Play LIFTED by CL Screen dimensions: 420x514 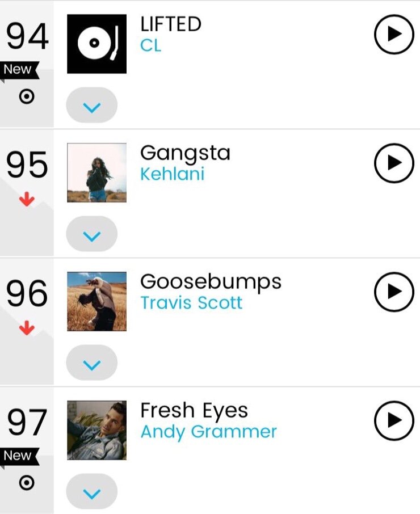pos(394,34)
